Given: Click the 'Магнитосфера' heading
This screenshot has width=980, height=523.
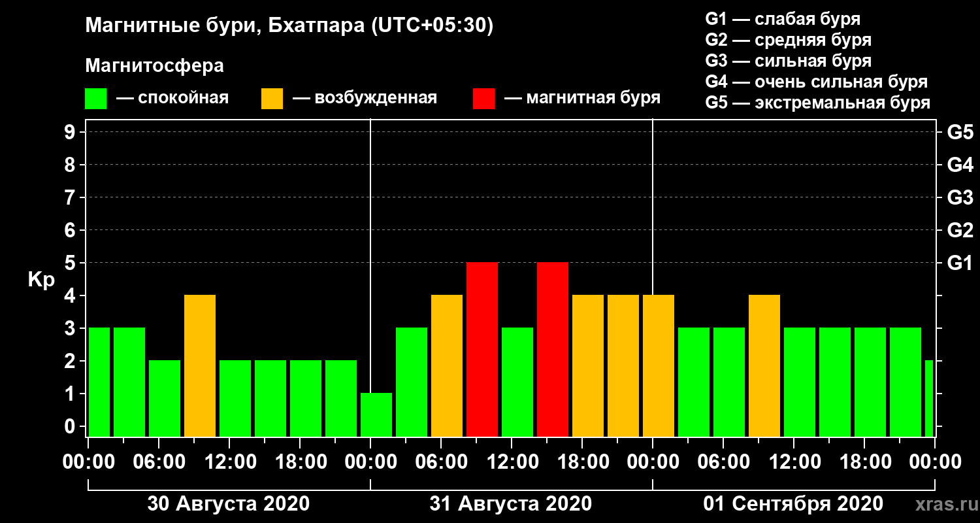Looking at the screenshot, I should 154,65.
